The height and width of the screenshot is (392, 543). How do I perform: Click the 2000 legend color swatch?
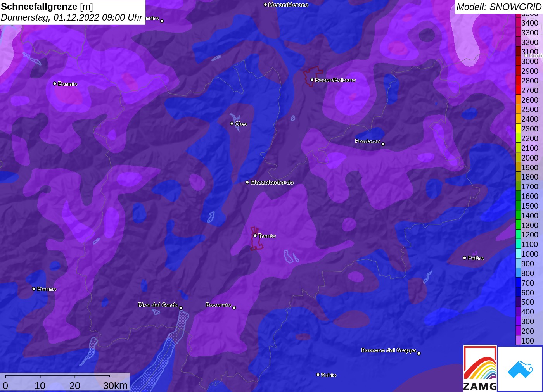coord(518,158)
